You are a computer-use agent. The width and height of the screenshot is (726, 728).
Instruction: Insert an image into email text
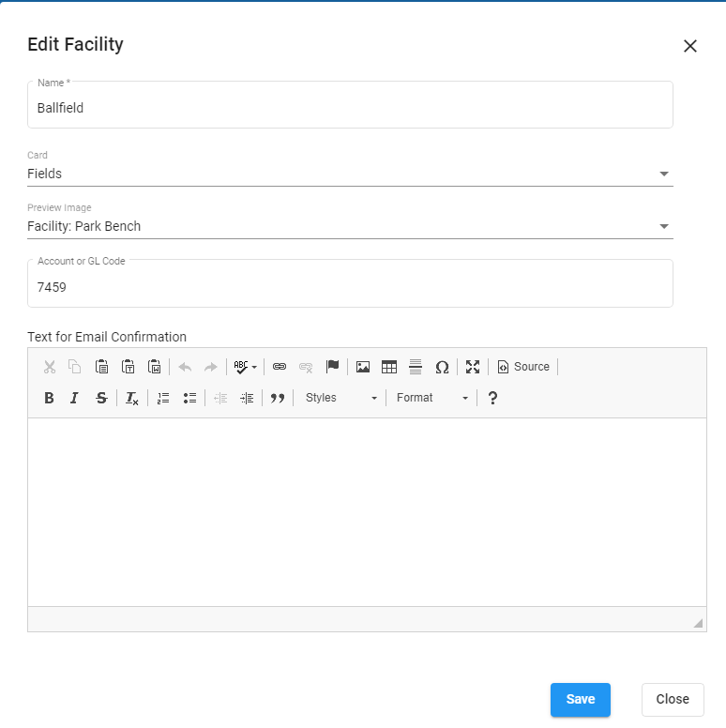pyautogui.click(x=363, y=367)
